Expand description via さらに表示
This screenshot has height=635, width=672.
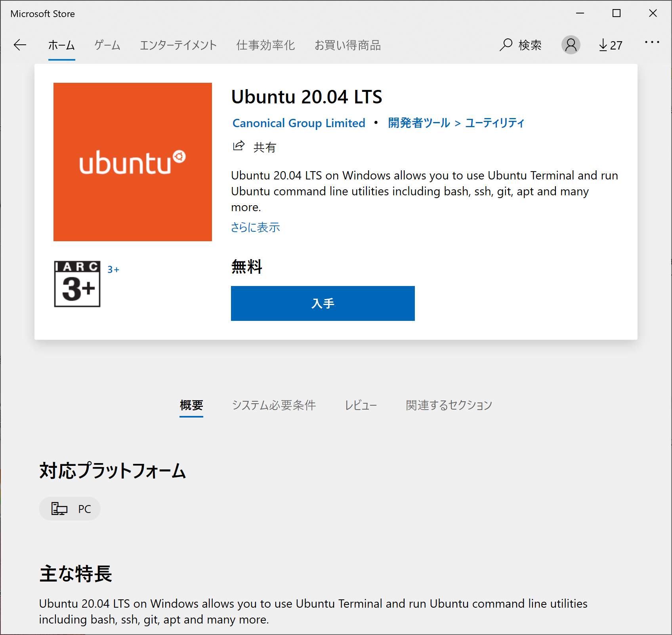[256, 227]
